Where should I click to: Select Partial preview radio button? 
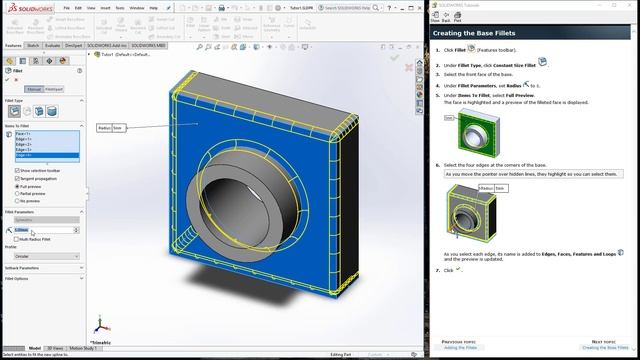tap(17, 193)
